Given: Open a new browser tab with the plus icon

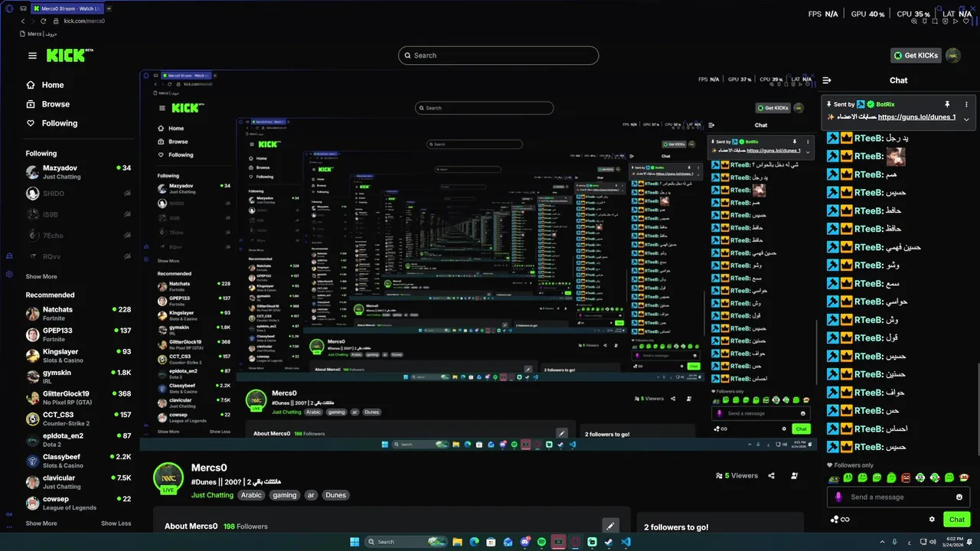Looking at the screenshot, I should (x=109, y=8).
